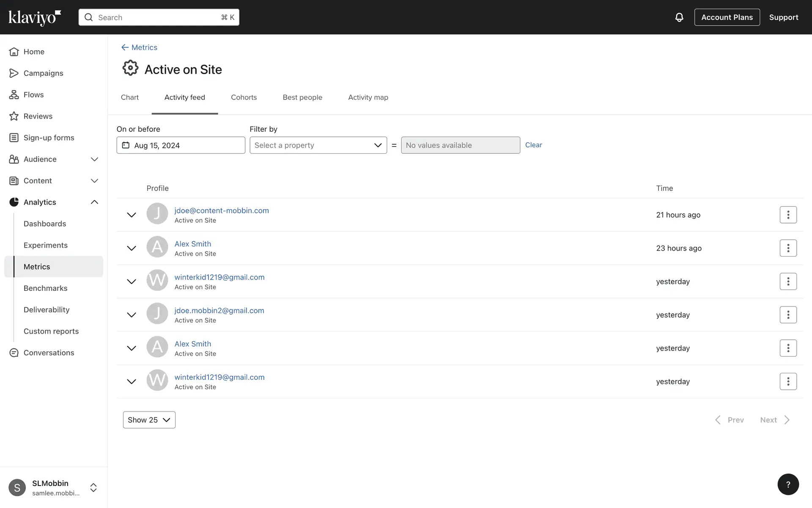Collapse the Analytics sidebar section
The width and height of the screenshot is (812, 508).
[94, 202]
